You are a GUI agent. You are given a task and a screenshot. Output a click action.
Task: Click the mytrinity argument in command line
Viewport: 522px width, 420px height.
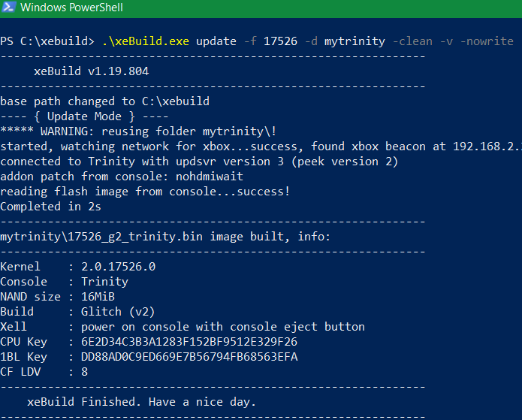(x=355, y=41)
